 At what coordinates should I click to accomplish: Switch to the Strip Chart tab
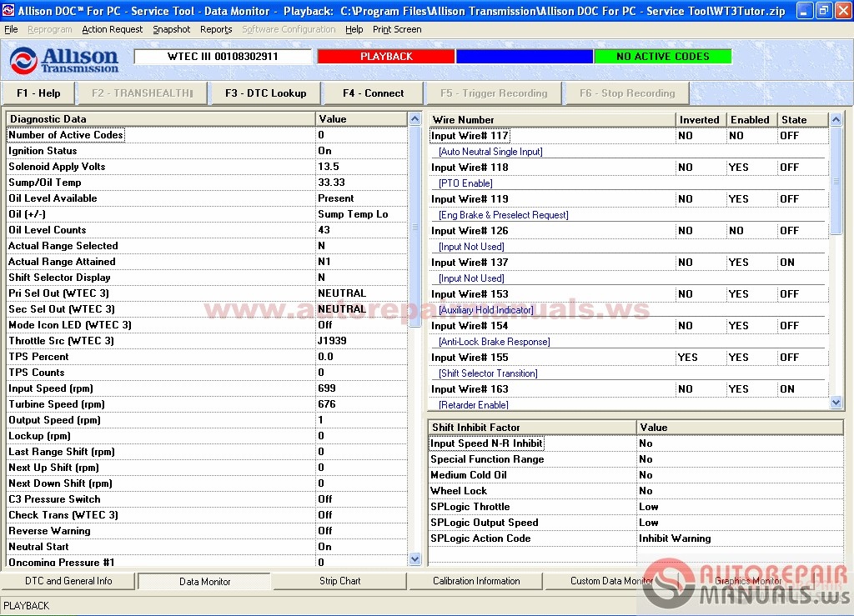point(339,581)
